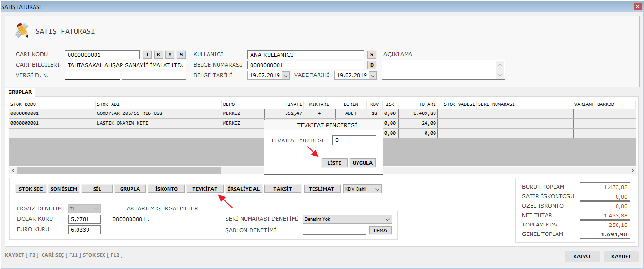Click the Belge Numarası field
644x269 pixels.
(305, 65)
